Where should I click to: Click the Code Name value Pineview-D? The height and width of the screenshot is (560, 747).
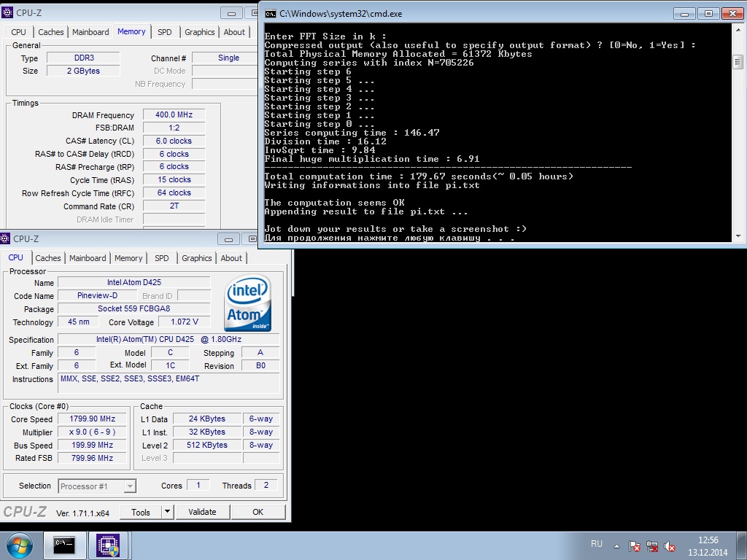[97, 295]
